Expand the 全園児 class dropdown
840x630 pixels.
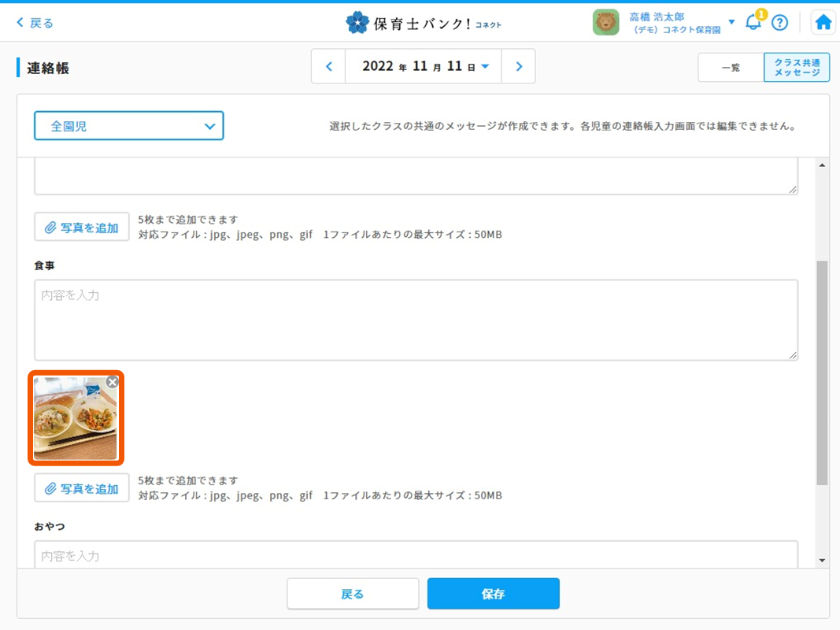click(x=129, y=126)
